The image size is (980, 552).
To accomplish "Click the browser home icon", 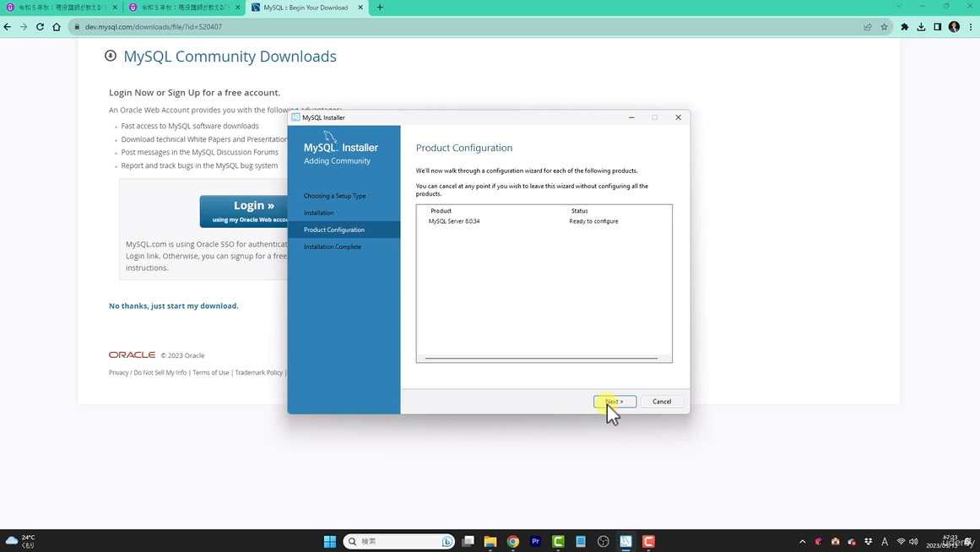I will [57, 27].
